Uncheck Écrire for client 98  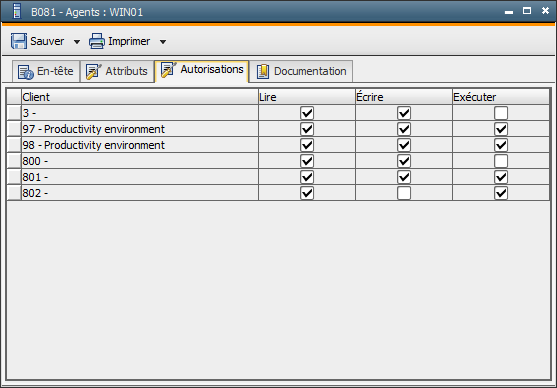tap(404, 145)
